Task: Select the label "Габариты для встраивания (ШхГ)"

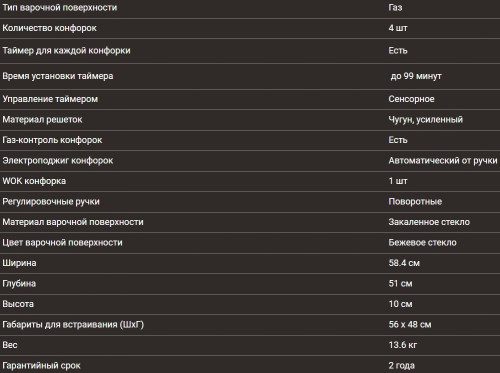Action: click(73, 325)
